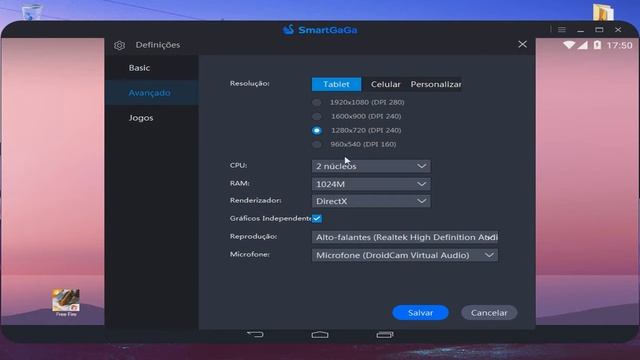Viewport: 640px width, 360px height.
Task: Open the CPU 2 núcleos dropdown
Action: click(x=371, y=166)
